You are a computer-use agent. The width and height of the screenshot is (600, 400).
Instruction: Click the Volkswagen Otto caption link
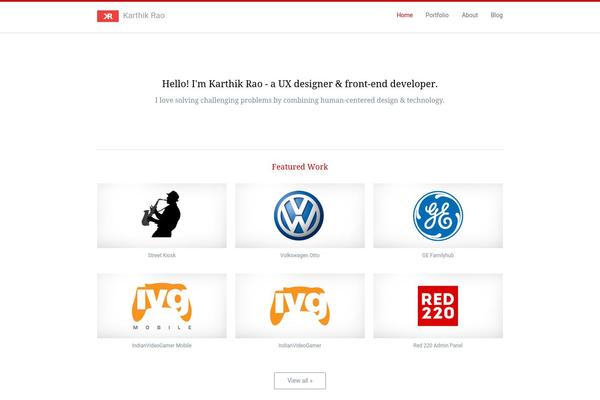click(300, 255)
